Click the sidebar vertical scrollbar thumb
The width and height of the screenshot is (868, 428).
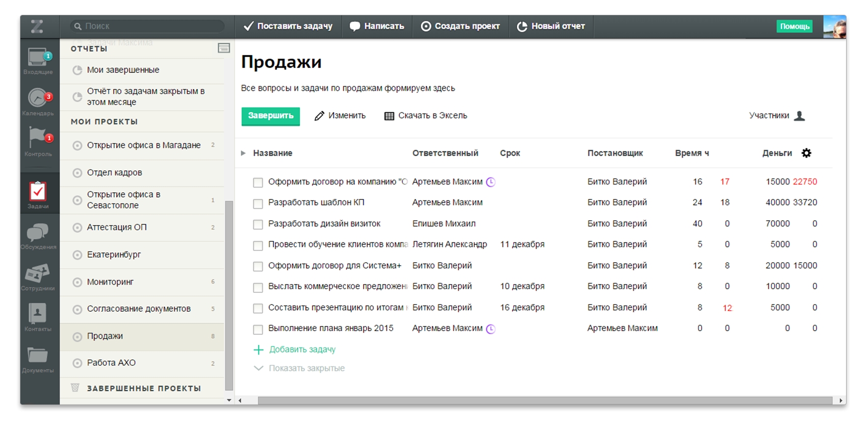(x=229, y=296)
